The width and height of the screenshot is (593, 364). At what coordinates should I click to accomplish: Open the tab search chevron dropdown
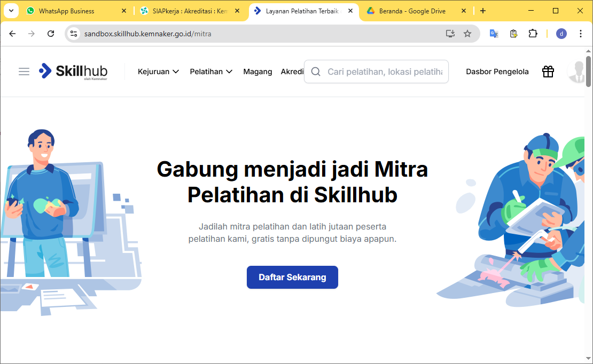(11, 11)
